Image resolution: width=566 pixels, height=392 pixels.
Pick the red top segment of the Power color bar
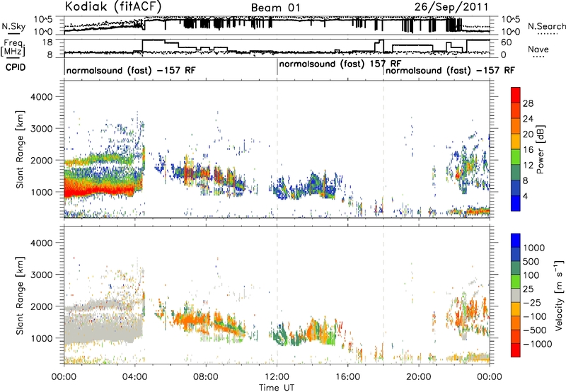pyautogui.click(x=516, y=96)
